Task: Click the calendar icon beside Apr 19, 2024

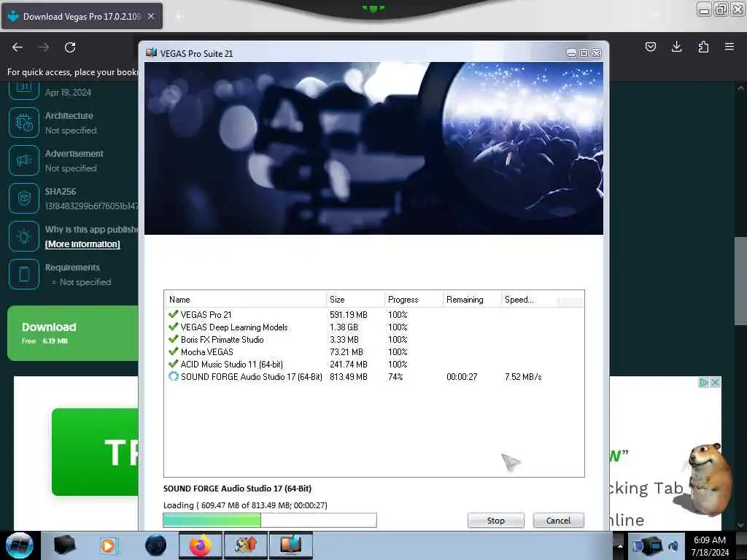Action: (24, 88)
